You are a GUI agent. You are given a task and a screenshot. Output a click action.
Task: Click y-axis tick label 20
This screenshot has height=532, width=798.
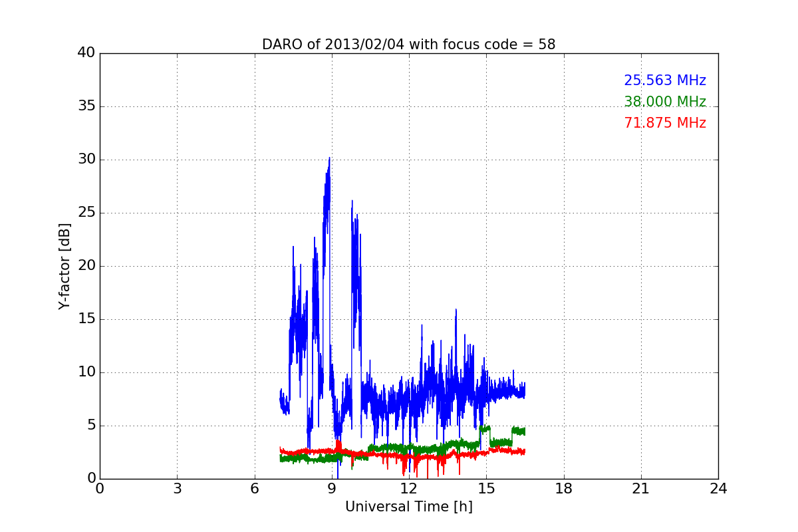click(86, 266)
